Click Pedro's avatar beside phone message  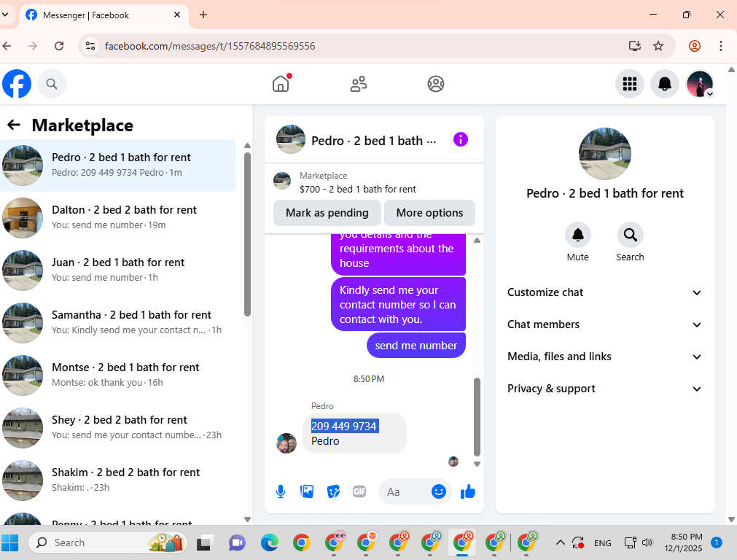click(286, 443)
